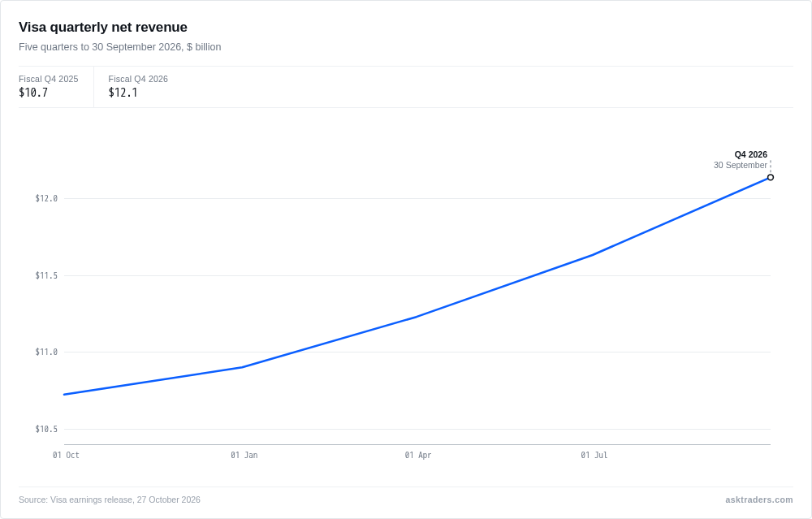Click the blue revenue line

pos(417,317)
